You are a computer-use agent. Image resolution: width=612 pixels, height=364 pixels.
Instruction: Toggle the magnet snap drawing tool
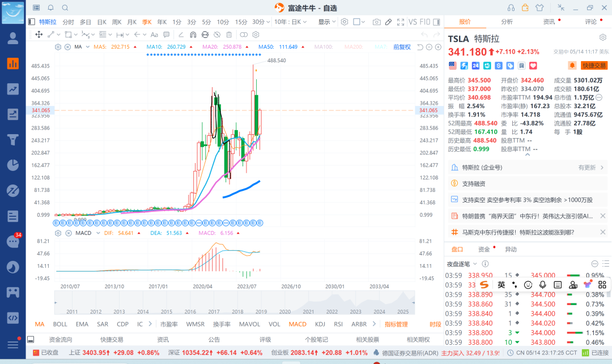pos(193,35)
